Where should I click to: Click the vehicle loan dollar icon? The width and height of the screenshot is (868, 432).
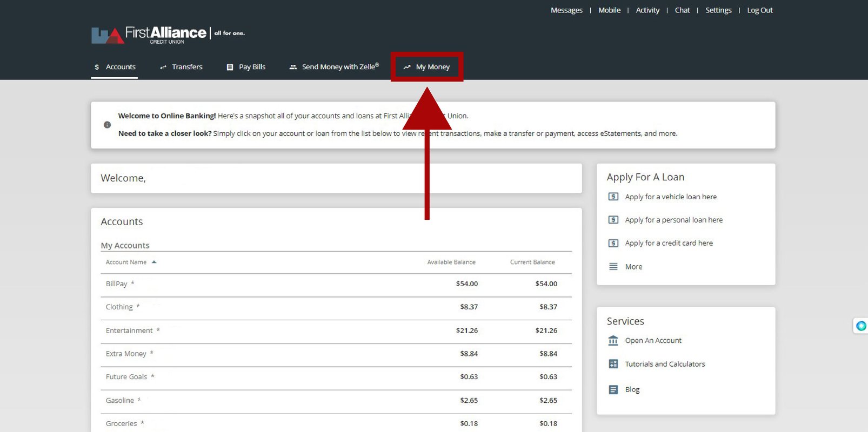click(x=613, y=197)
